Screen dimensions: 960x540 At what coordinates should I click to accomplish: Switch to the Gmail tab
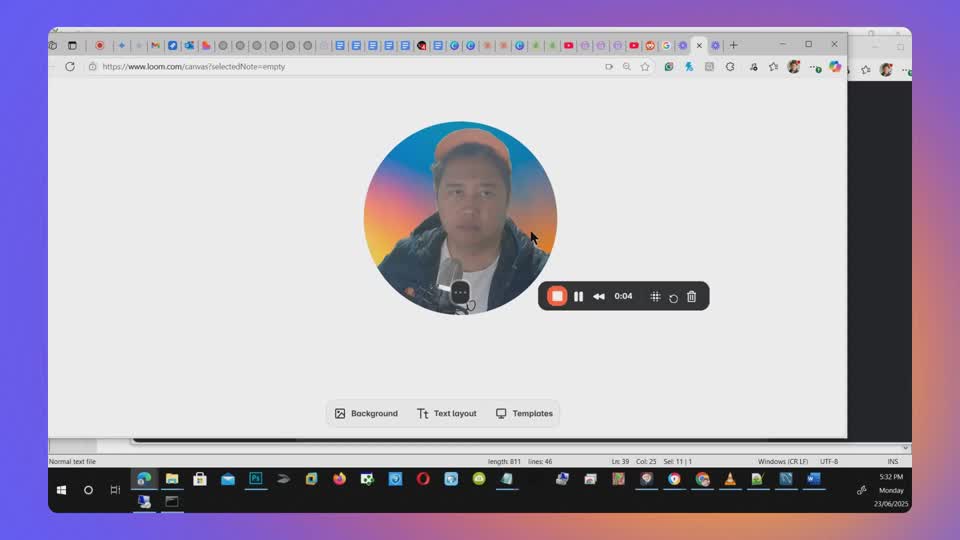coord(155,45)
